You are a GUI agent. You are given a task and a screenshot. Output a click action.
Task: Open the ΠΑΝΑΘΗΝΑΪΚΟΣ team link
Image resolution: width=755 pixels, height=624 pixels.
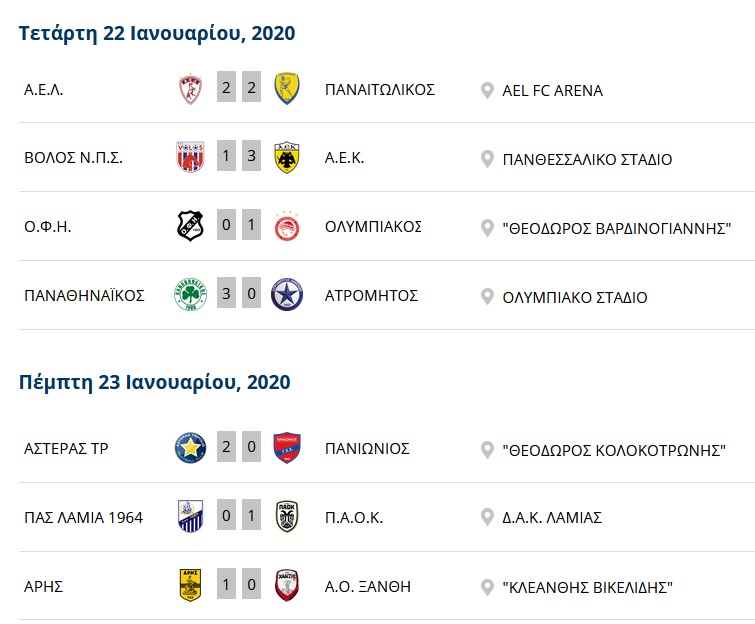(x=85, y=296)
